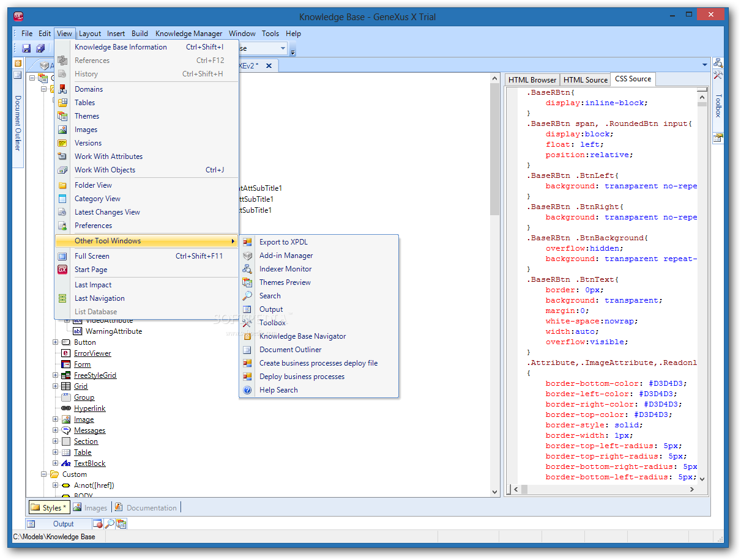Viewport: 741px width, 560px height.
Task: Select the Styles tab at the bottom
Action: (x=48, y=507)
